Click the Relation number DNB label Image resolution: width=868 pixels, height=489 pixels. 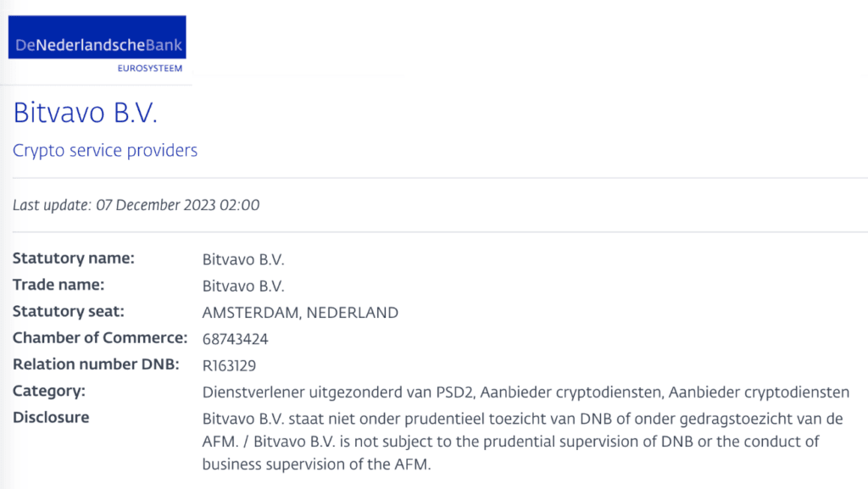[x=97, y=364]
